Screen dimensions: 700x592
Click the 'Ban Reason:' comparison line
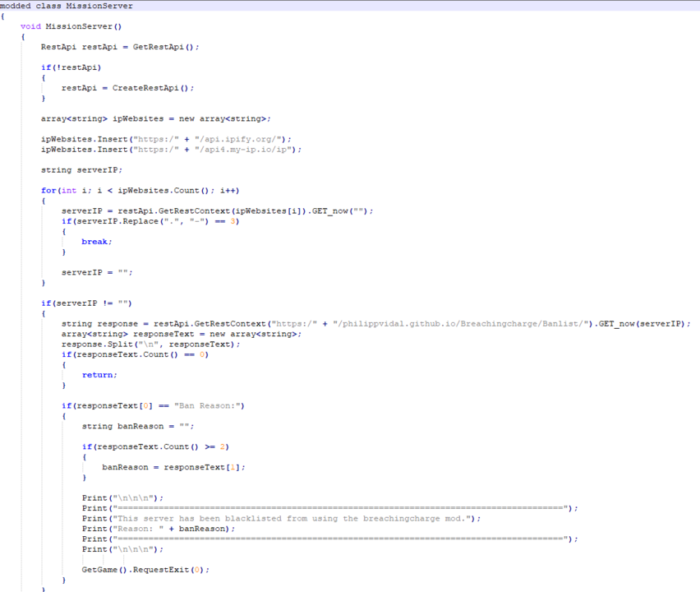tap(153, 406)
